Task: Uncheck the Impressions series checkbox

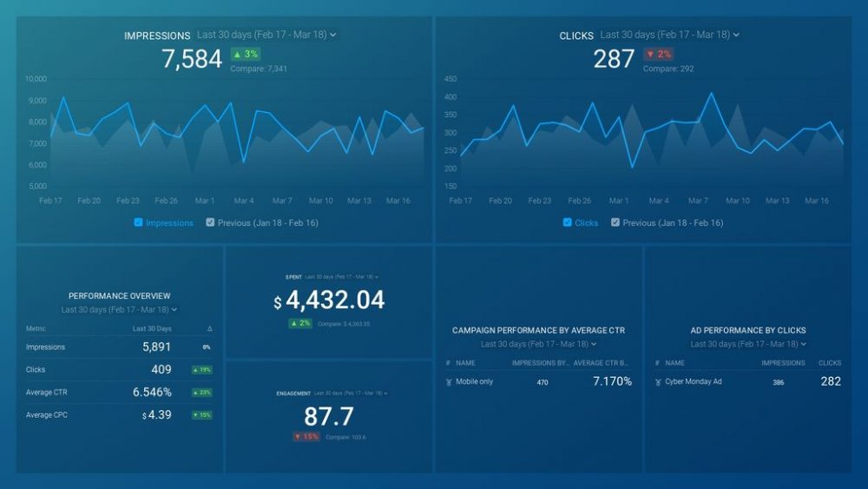Action: [139, 222]
